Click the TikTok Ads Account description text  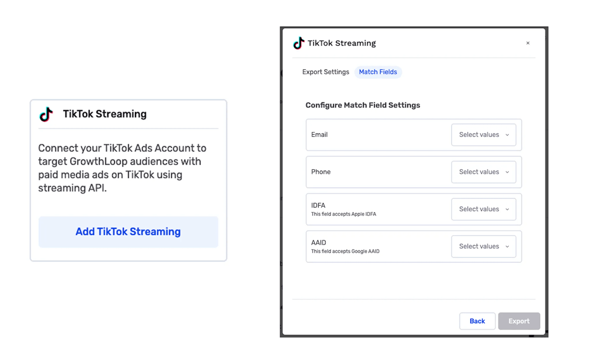tap(122, 168)
